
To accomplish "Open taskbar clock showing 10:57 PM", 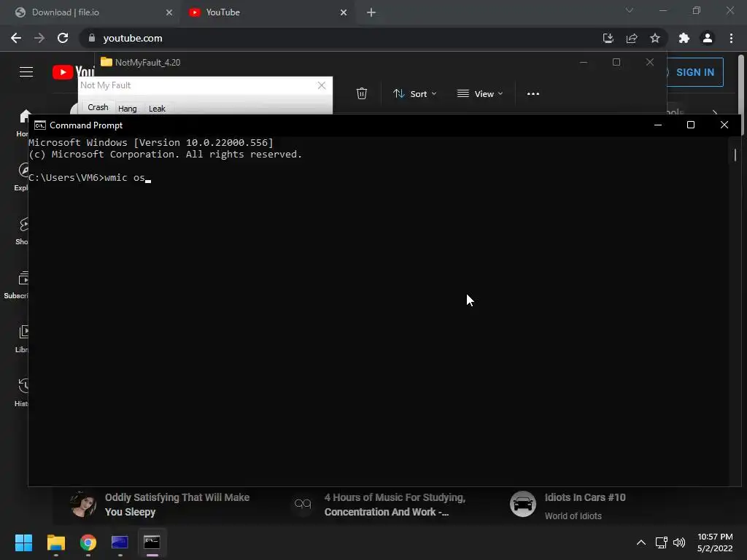I will [715, 542].
